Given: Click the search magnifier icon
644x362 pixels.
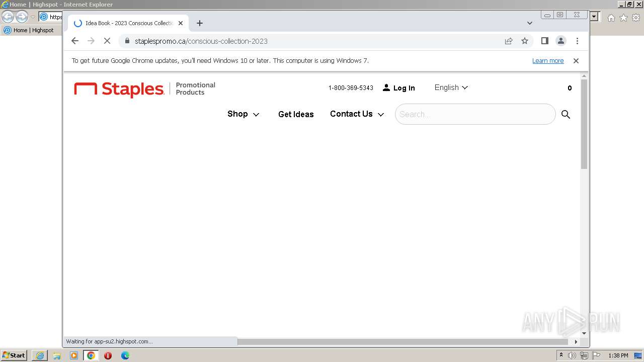Looking at the screenshot, I should pos(566,115).
